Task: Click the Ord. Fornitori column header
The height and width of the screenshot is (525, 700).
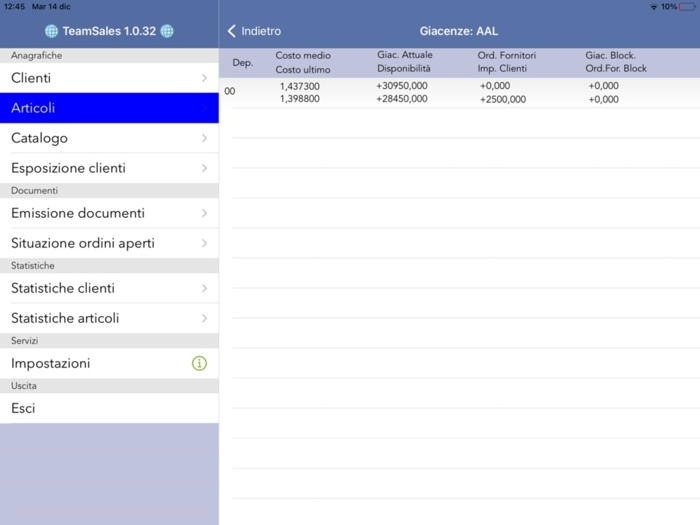Action: point(507,55)
